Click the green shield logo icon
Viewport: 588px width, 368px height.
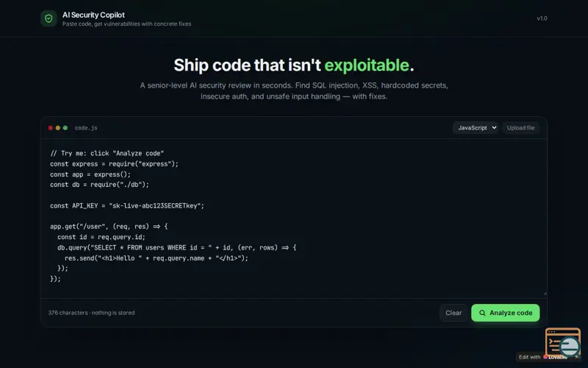(49, 18)
